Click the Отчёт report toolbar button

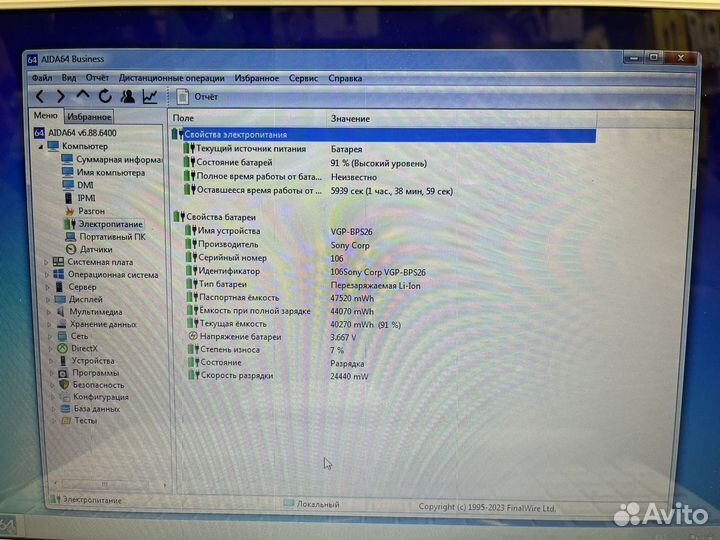click(x=197, y=97)
